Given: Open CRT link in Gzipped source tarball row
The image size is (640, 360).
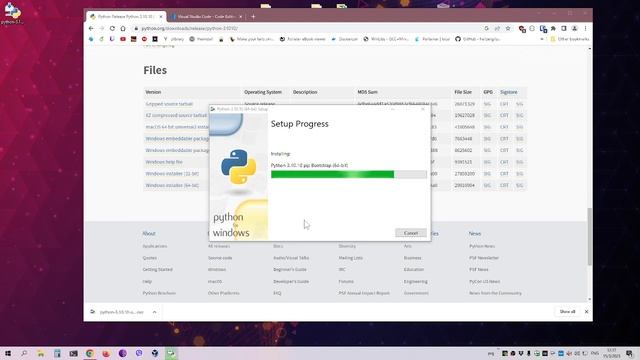Looking at the screenshot, I should pyautogui.click(x=504, y=104).
